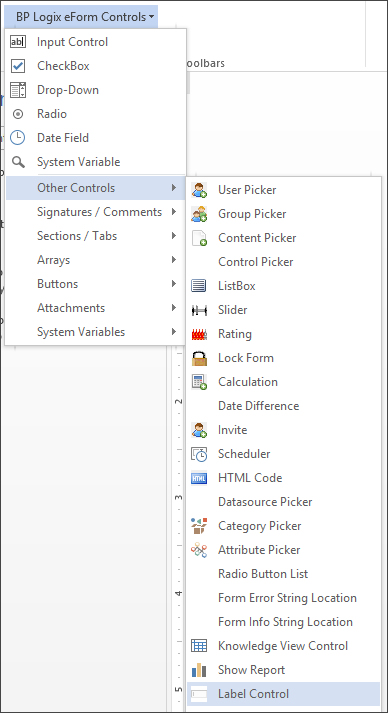The height and width of the screenshot is (713, 388).
Task: Click the Date Field clock icon
Action: (18, 138)
